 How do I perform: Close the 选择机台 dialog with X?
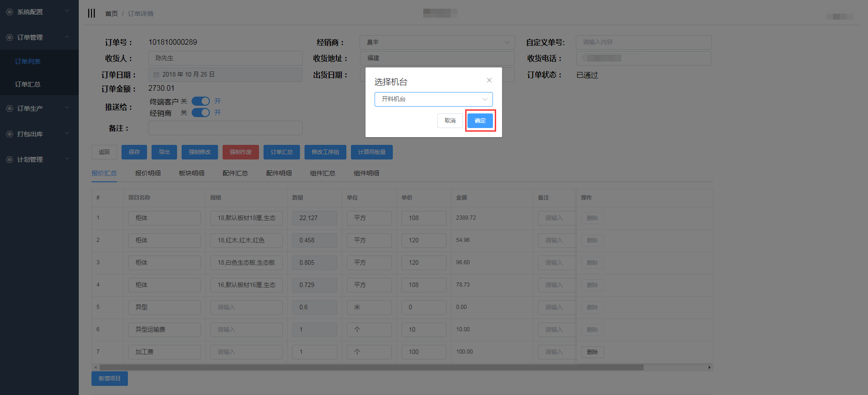pyautogui.click(x=489, y=80)
